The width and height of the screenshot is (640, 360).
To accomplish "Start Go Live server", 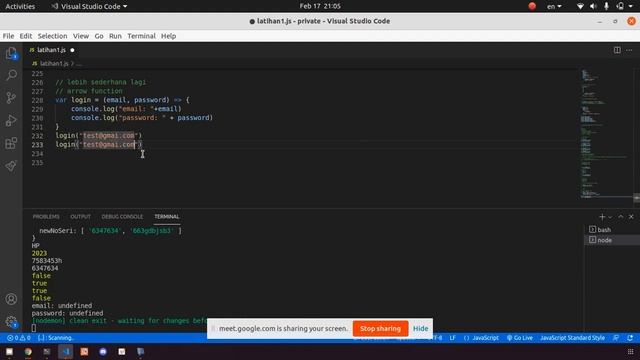I will [520, 338].
